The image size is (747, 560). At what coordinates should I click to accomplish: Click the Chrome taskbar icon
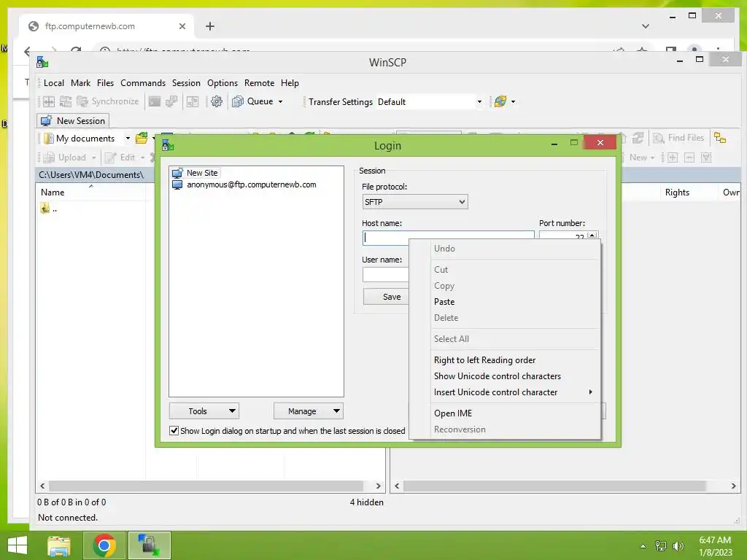coord(104,545)
